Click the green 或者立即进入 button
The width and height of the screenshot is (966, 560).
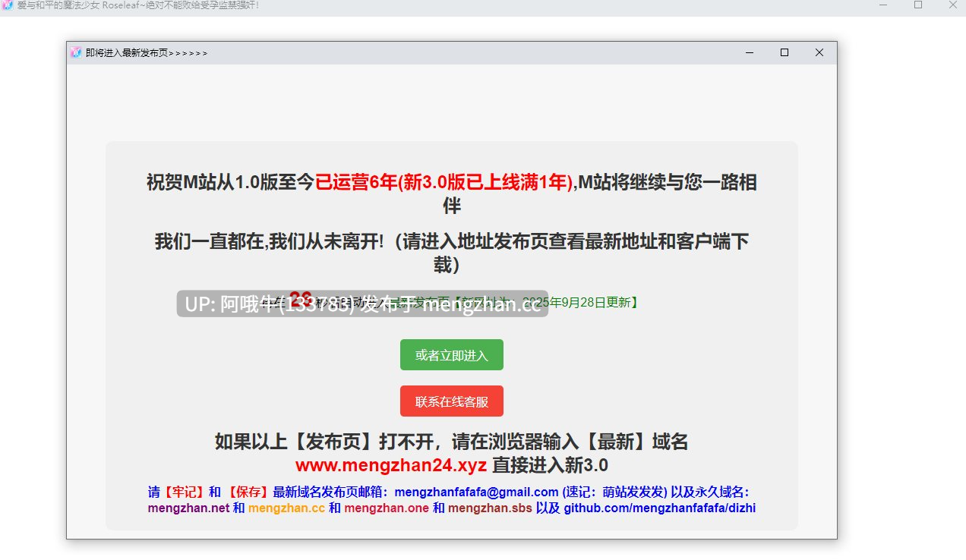452,355
